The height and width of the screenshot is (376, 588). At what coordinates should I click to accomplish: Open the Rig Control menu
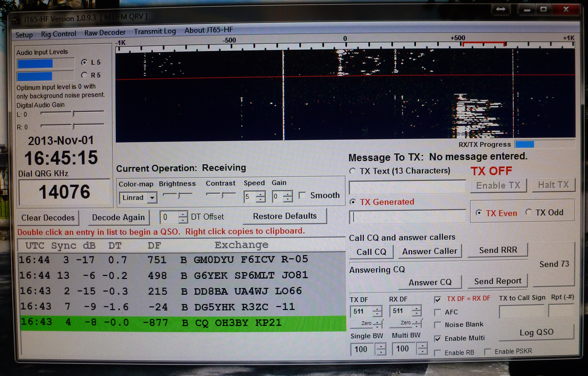[x=58, y=34]
